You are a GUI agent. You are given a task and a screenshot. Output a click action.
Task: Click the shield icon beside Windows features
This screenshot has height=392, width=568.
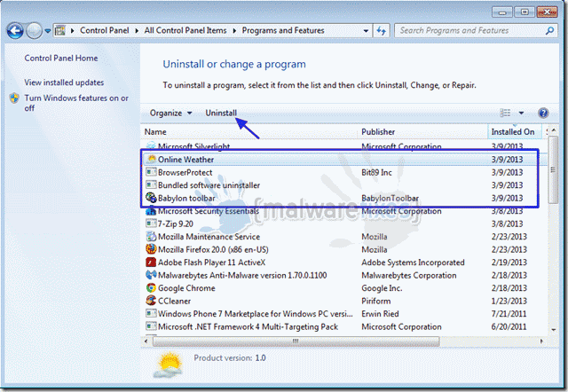14,98
